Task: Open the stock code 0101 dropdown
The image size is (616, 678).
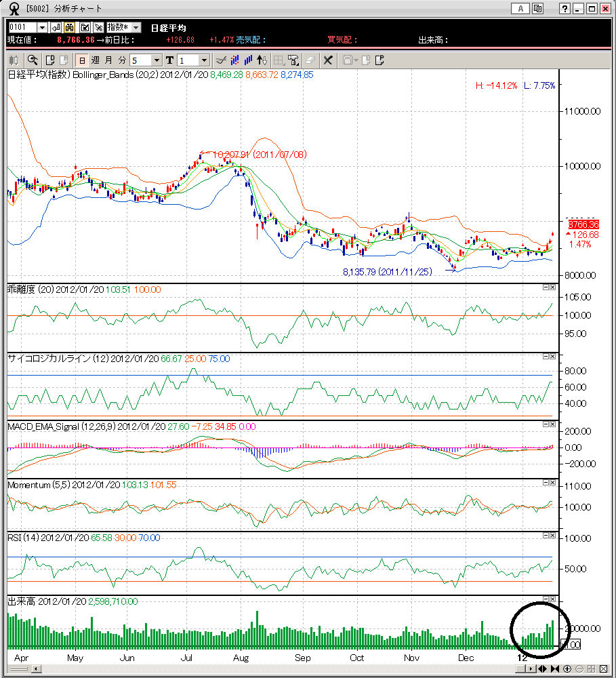Action: coord(42,27)
